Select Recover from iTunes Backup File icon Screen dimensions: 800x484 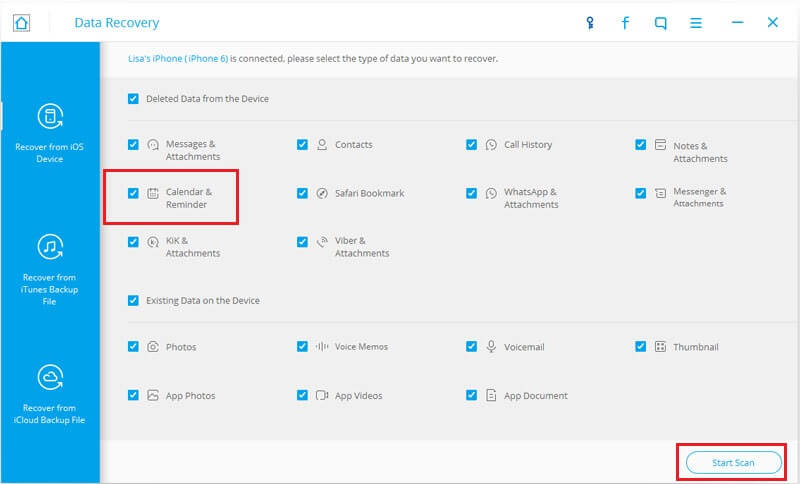pos(50,247)
